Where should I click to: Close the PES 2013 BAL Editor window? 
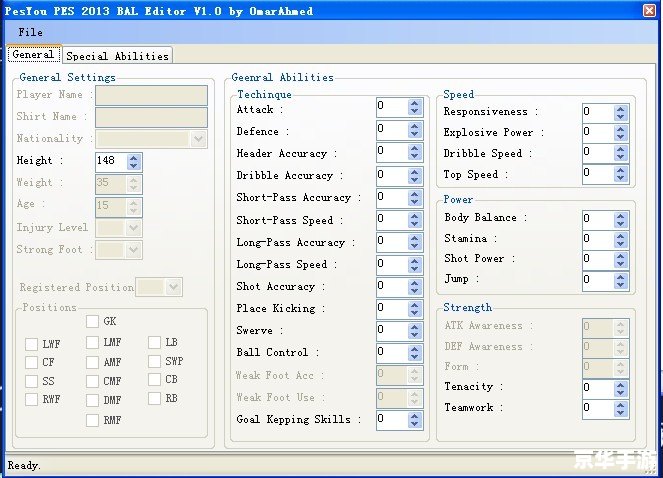pyautogui.click(x=649, y=10)
